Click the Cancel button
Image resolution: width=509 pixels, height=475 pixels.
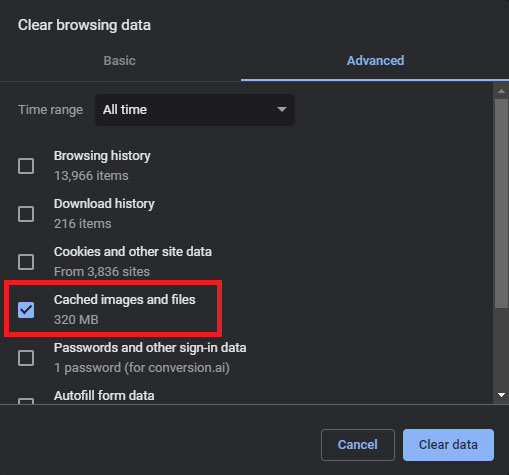tap(358, 445)
